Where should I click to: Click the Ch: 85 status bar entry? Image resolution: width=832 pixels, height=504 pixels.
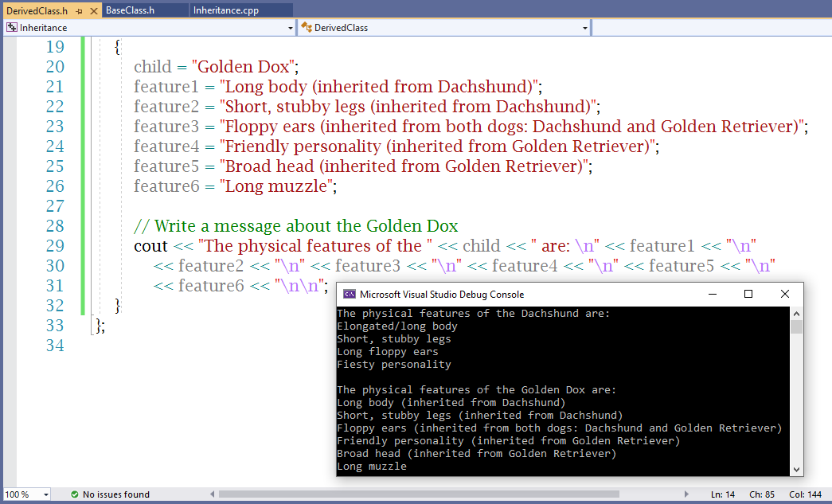[762, 494]
